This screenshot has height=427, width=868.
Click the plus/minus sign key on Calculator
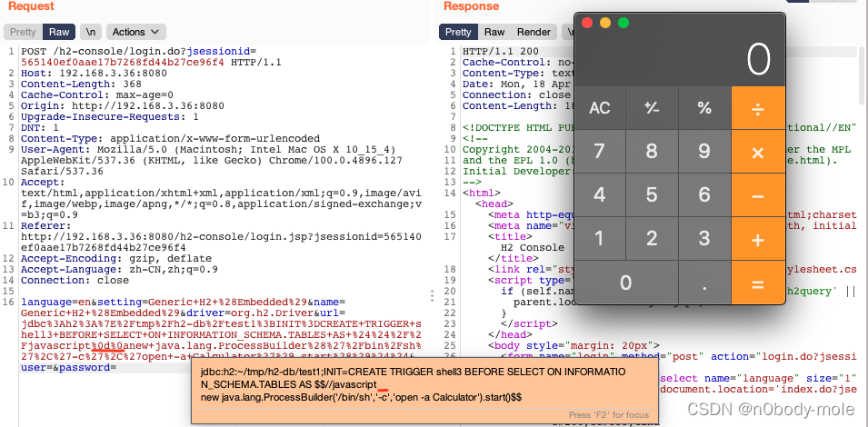coord(652,108)
